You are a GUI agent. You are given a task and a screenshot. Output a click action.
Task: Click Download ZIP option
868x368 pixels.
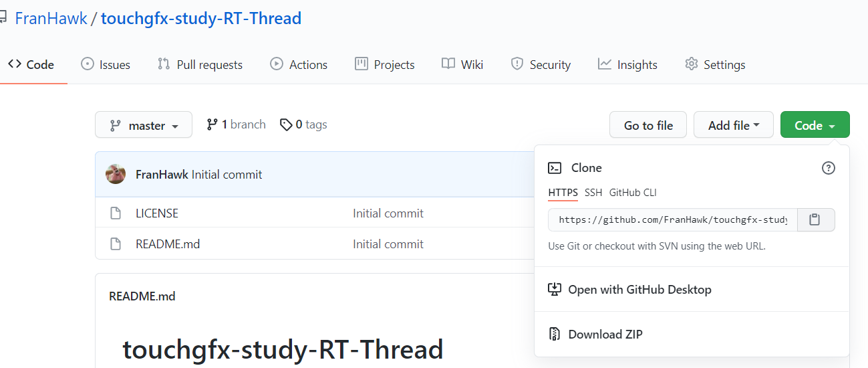pos(605,335)
